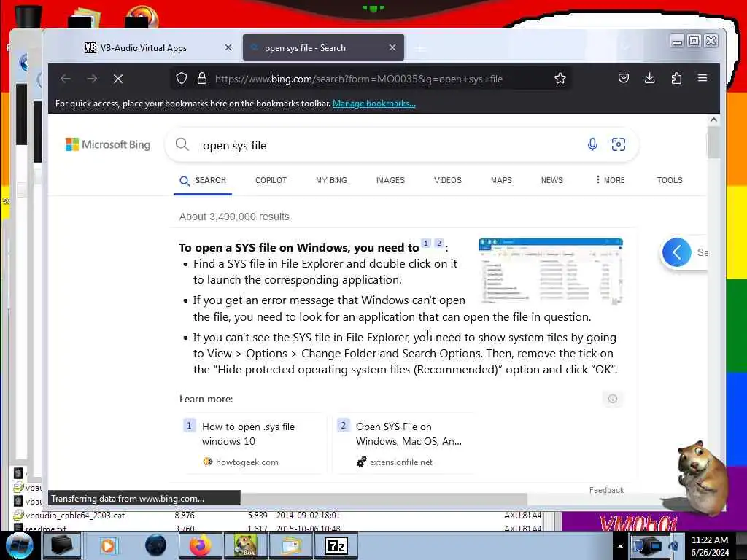Select the SEARCH results tab
Screen dimensions: 747x560
[x=203, y=181]
